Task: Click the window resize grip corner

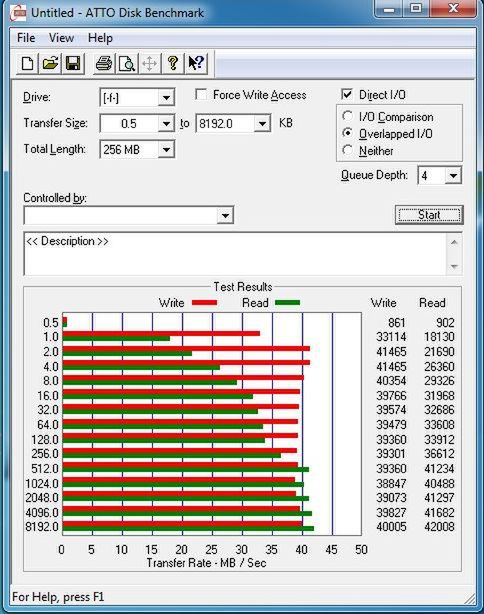Action: point(469,598)
